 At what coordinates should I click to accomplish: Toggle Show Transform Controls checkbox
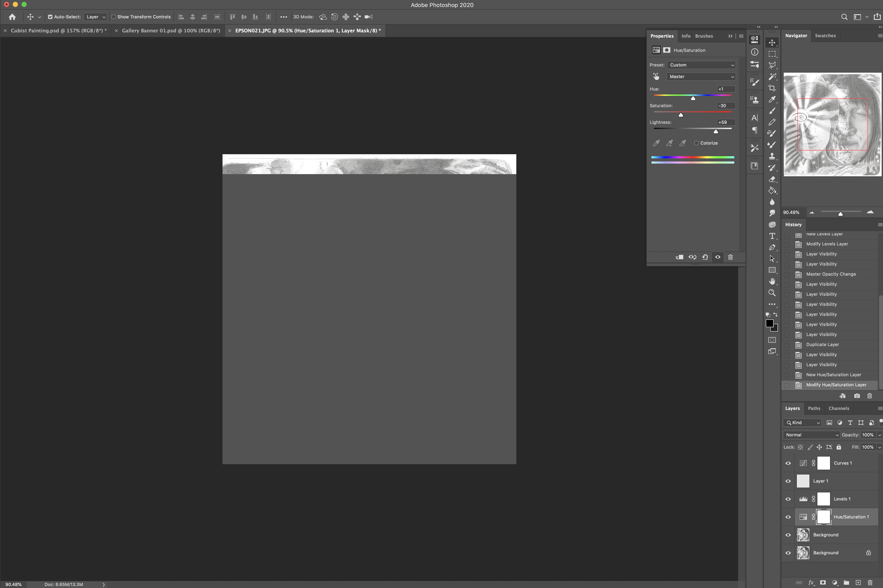pos(114,17)
